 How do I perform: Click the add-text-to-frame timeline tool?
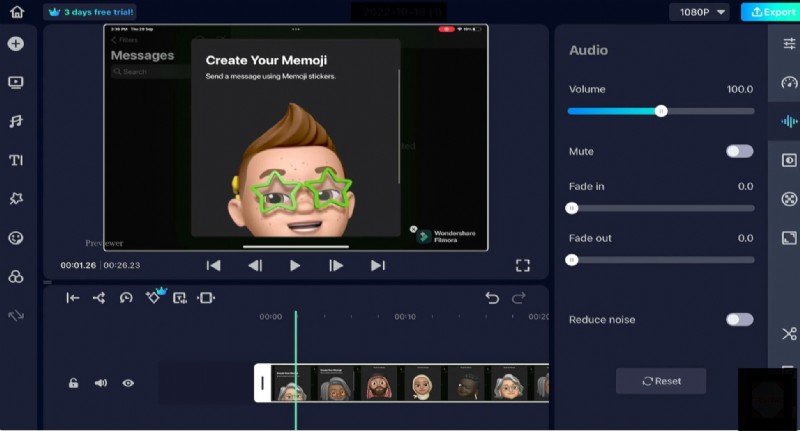(180, 298)
